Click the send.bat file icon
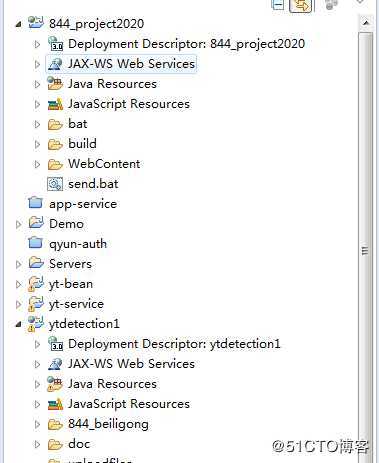 (55, 184)
